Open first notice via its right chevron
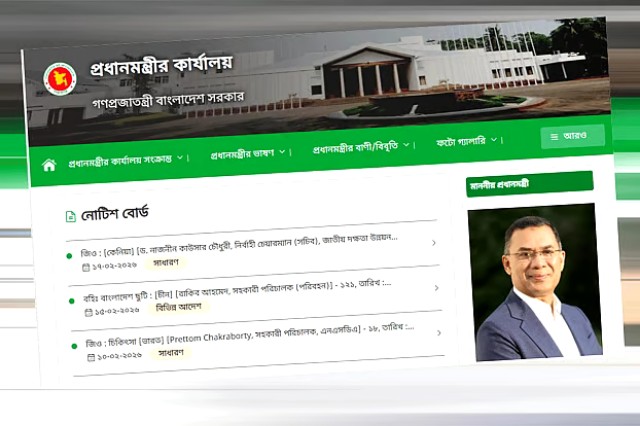 point(433,243)
